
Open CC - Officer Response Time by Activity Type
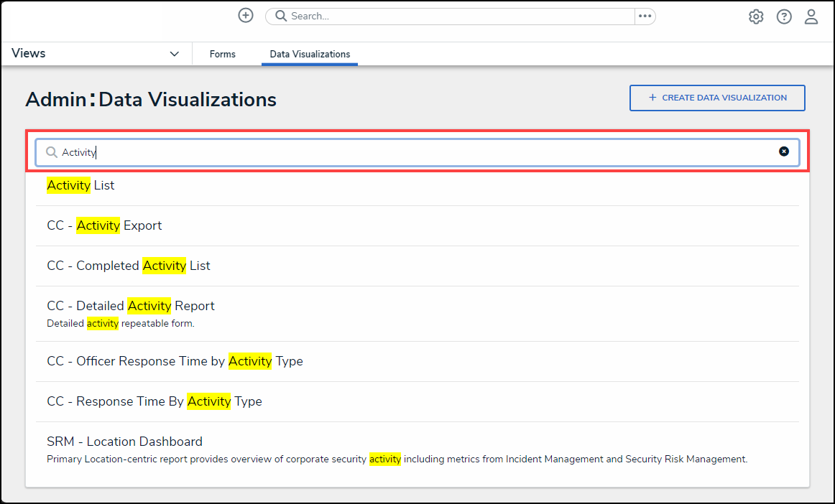coord(175,361)
